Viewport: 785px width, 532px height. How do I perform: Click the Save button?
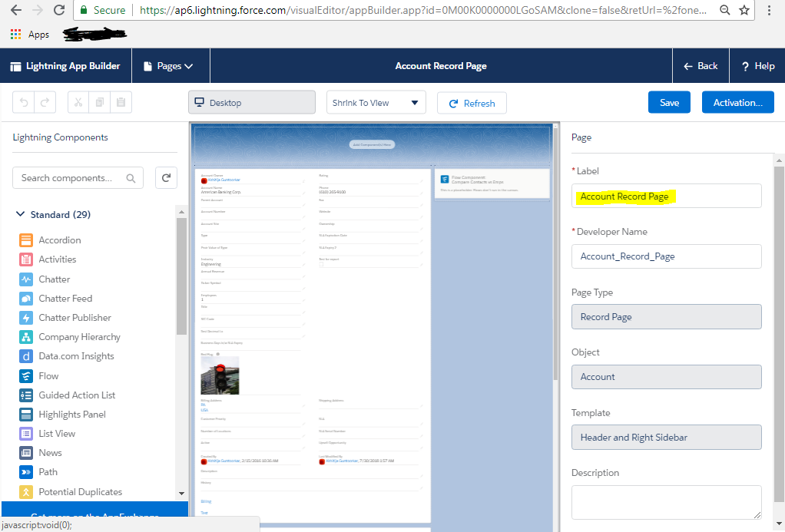669,103
